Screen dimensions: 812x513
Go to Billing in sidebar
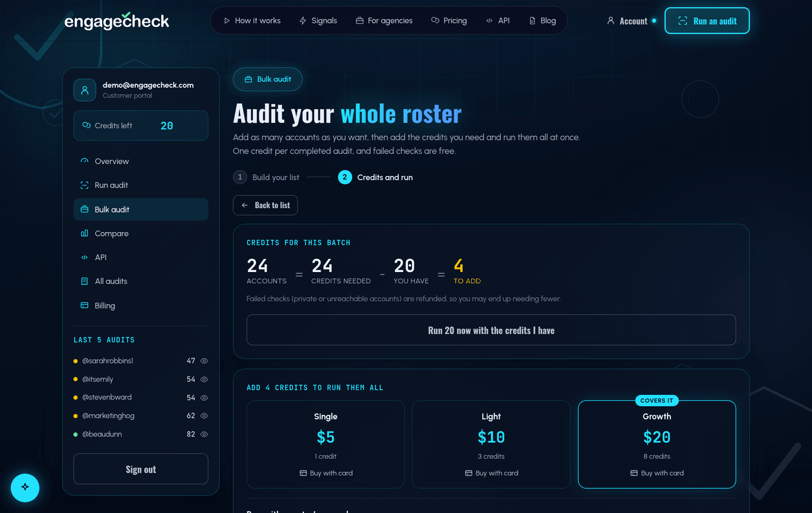point(141,305)
